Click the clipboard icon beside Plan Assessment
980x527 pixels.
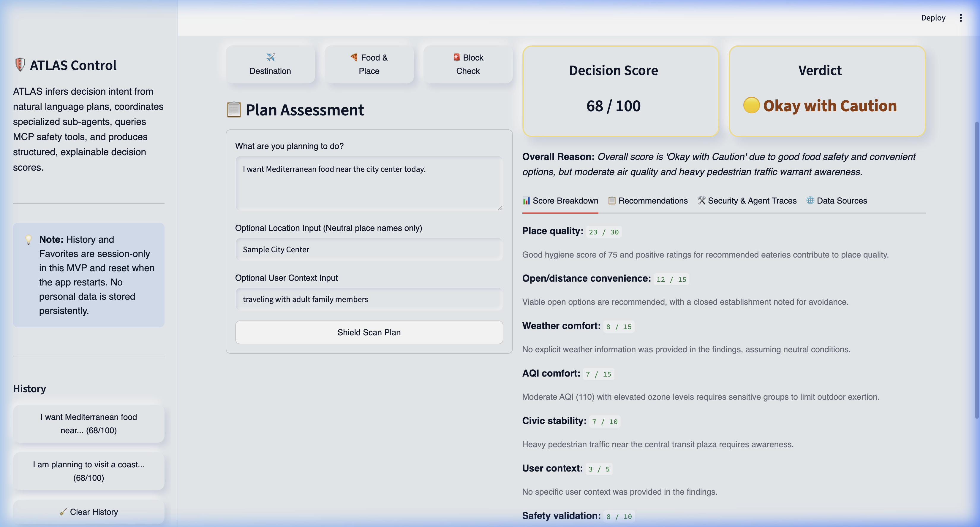tap(234, 109)
